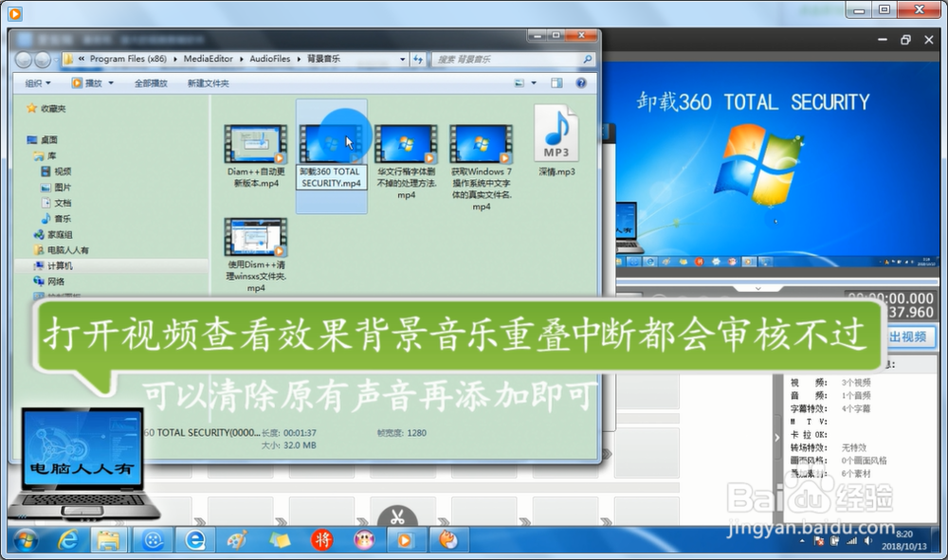The width and height of the screenshot is (948, 560).
Task: Click the volume icon in system tray
Action: click(x=868, y=541)
